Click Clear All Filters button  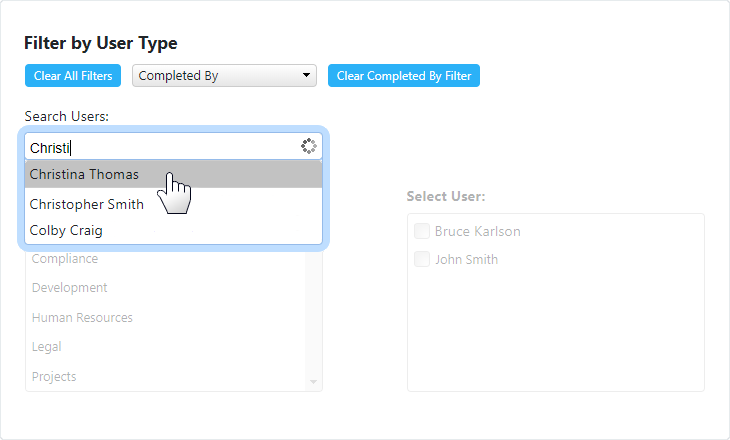[73, 75]
